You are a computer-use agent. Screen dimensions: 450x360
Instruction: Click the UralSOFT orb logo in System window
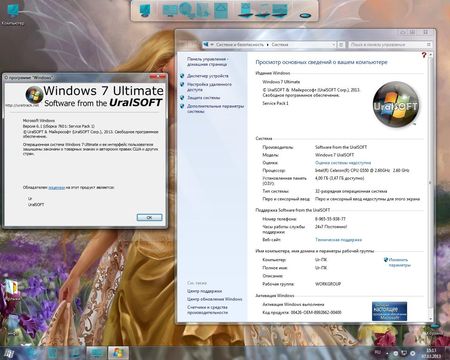(395, 104)
